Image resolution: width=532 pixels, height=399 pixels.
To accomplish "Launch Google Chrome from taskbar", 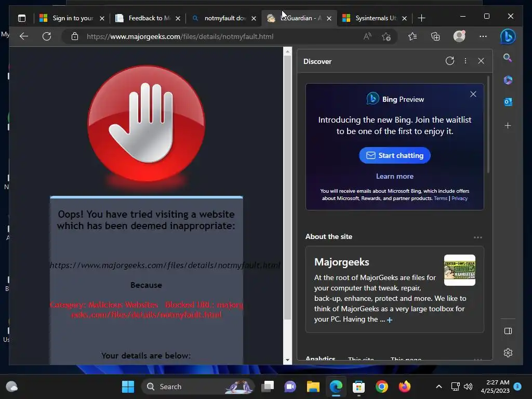I will coord(382,387).
